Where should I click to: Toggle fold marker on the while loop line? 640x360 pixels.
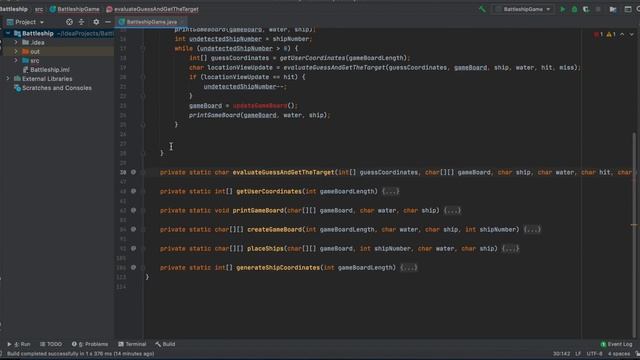143,49
